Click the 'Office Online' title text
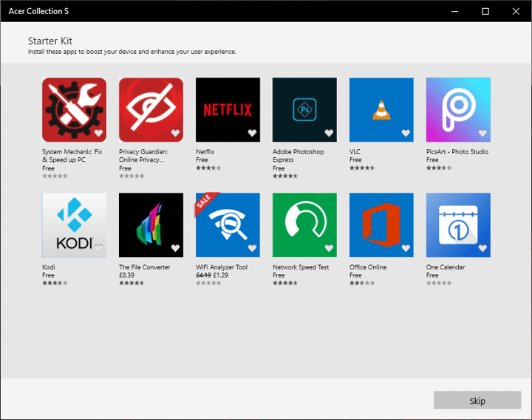 (x=368, y=266)
